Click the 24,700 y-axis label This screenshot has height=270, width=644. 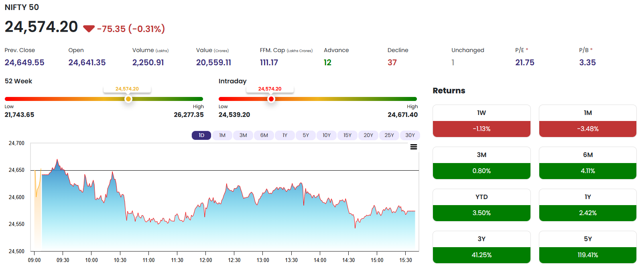pos(16,143)
